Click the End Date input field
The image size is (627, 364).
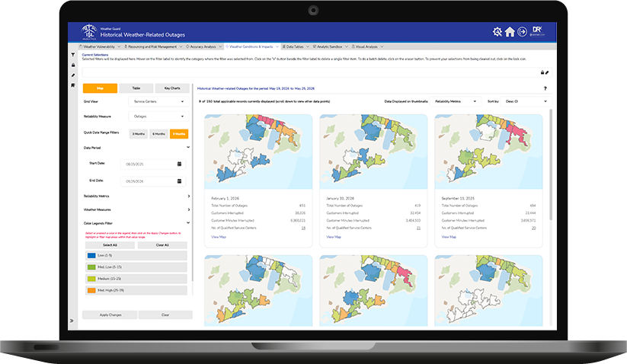153,181
